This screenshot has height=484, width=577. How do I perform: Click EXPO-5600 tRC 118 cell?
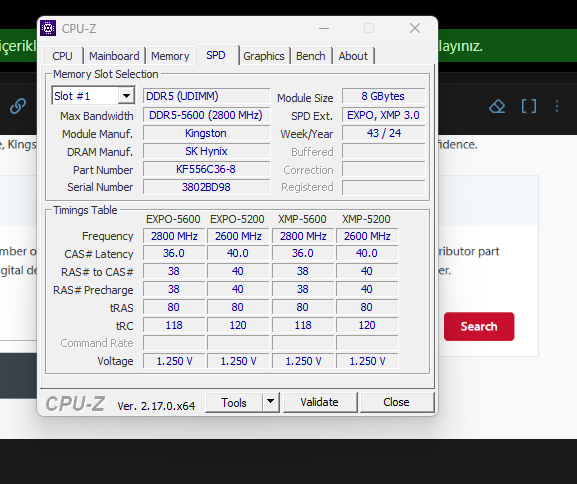174,325
